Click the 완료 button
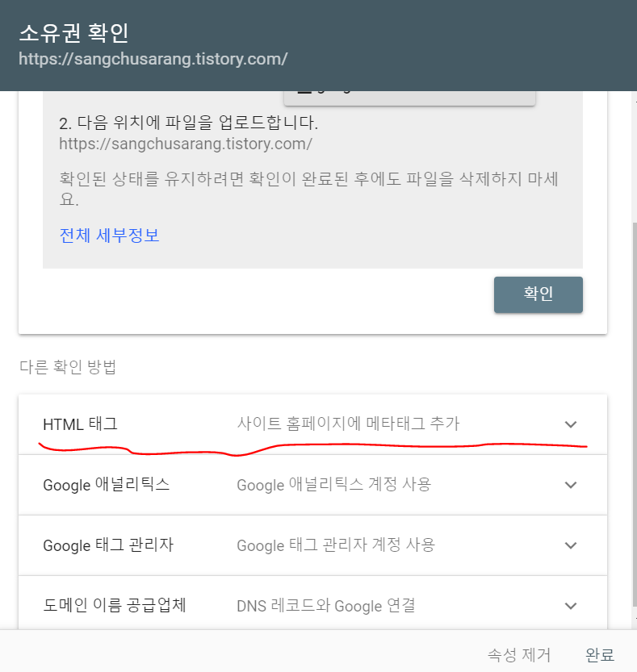The width and height of the screenshot is (637, 672). 600,654
